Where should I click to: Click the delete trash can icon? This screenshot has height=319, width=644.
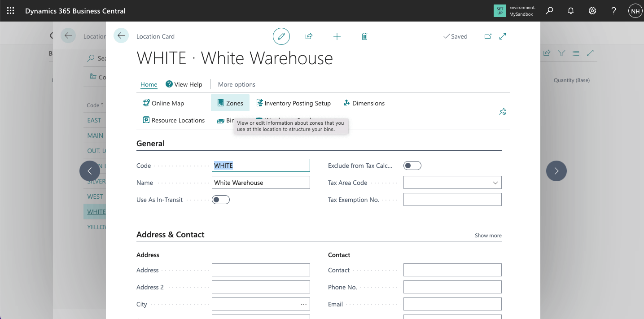pos(364,36)
